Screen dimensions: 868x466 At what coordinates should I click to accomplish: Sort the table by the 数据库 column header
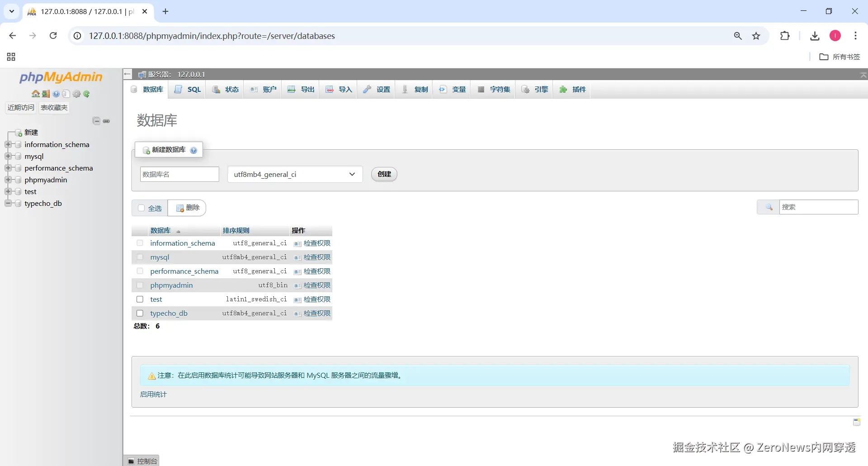pos(160,231)
